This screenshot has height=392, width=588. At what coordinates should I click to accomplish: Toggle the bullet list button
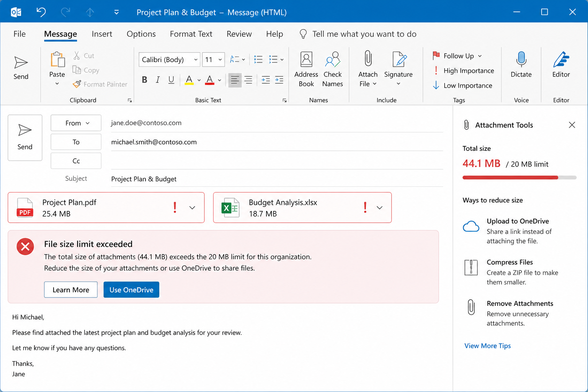258,59
